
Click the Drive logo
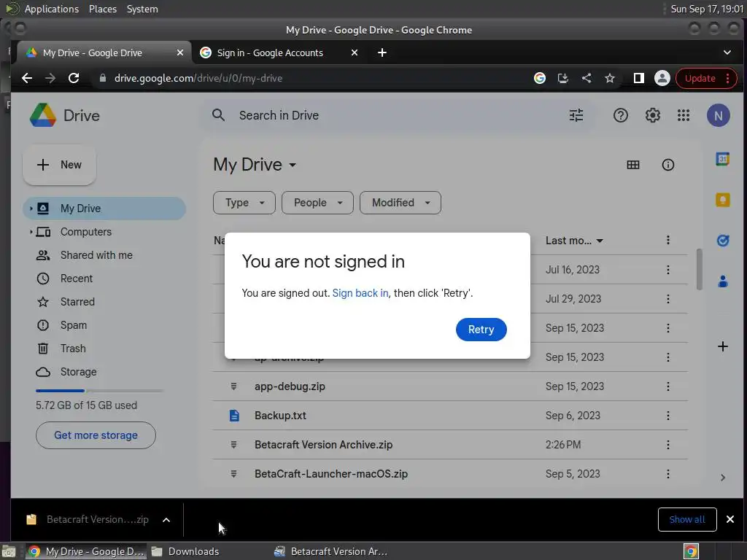pyautogui.click(x=65, y=115)
